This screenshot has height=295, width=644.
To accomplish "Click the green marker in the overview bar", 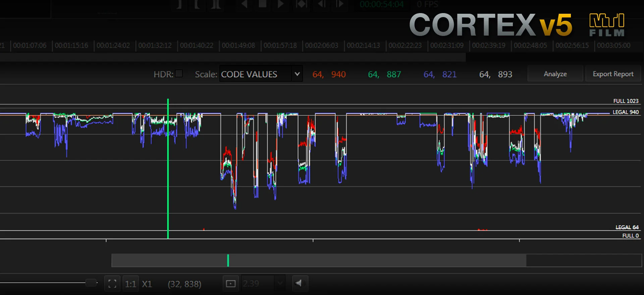I will click(228, 260).
